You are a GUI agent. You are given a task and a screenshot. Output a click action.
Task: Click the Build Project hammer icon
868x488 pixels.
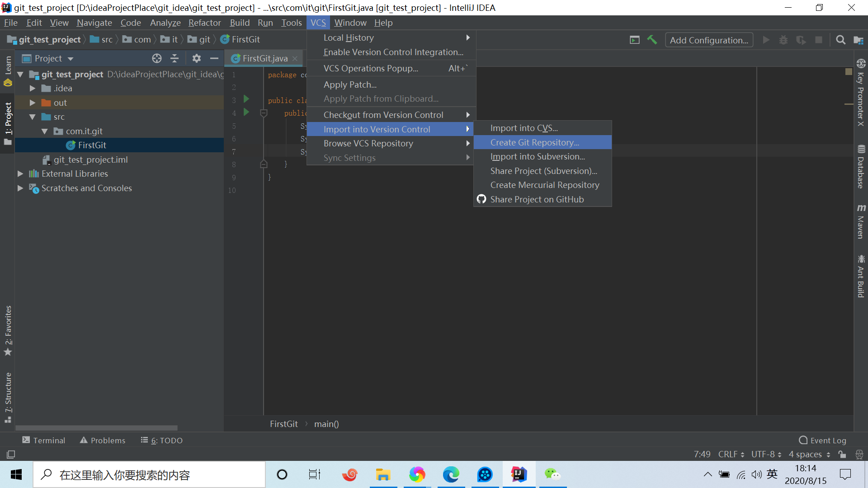click(x=652, y=40)
